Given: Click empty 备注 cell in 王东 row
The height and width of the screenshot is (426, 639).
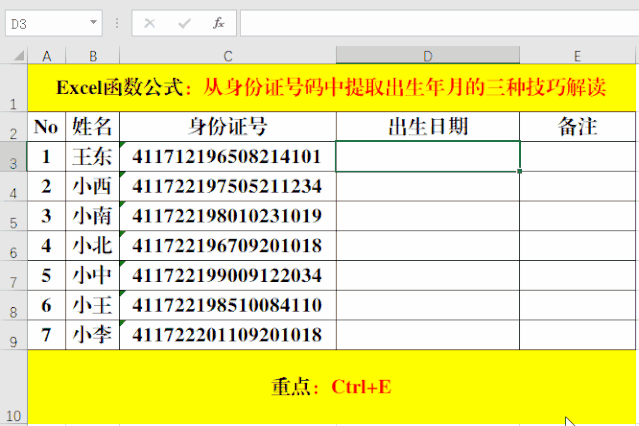Looking at the screenshot, I should [x=577, y=157].
